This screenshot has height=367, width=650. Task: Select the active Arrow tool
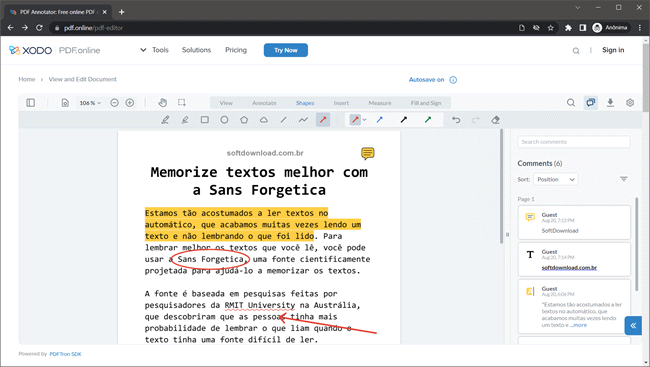coord(323,120)
